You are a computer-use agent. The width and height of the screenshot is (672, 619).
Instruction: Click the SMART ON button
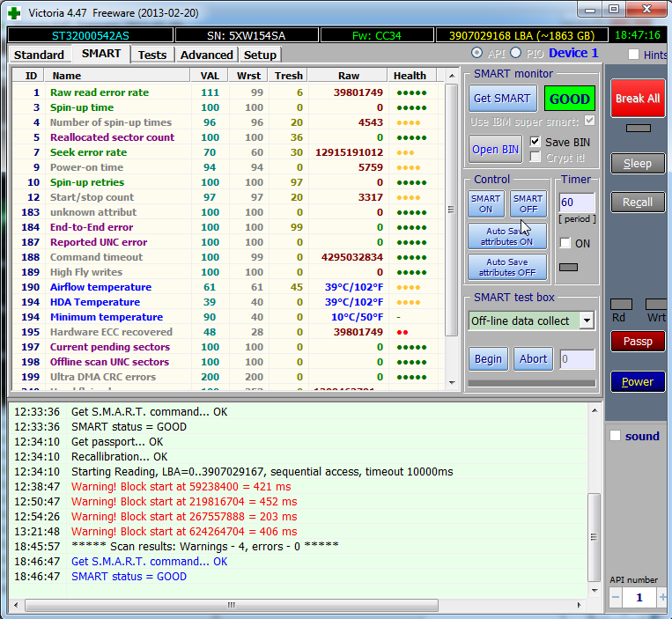(485, 204)
